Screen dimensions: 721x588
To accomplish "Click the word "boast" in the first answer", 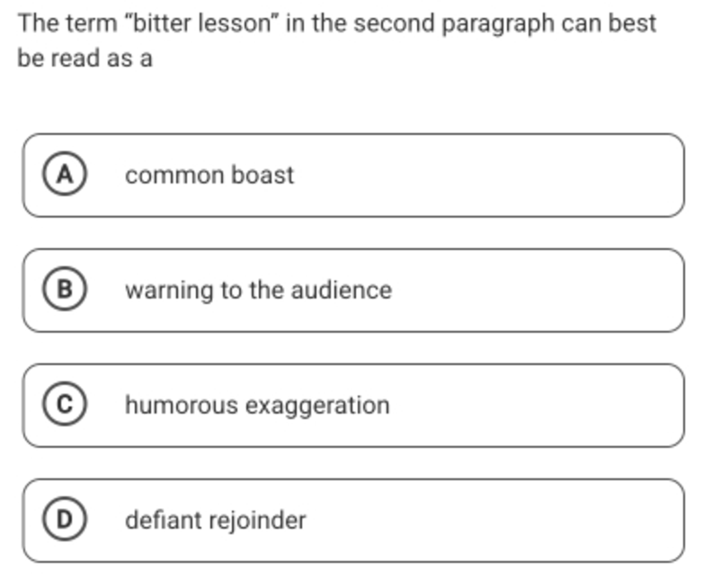I will pos(263,175).
